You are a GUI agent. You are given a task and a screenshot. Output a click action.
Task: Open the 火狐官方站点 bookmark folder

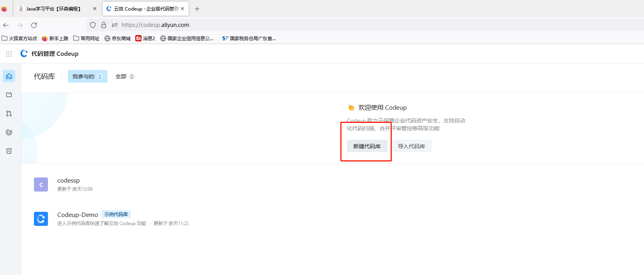click(19, 38)
